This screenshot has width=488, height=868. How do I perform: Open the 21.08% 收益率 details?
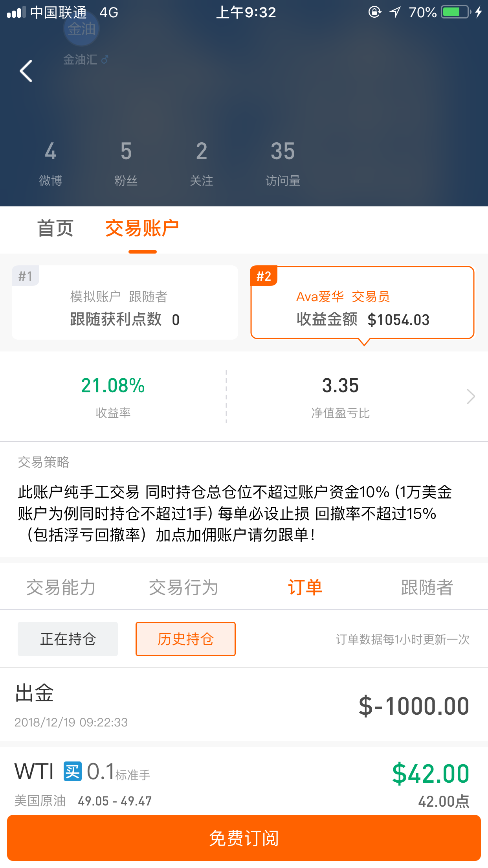[113, 396]
